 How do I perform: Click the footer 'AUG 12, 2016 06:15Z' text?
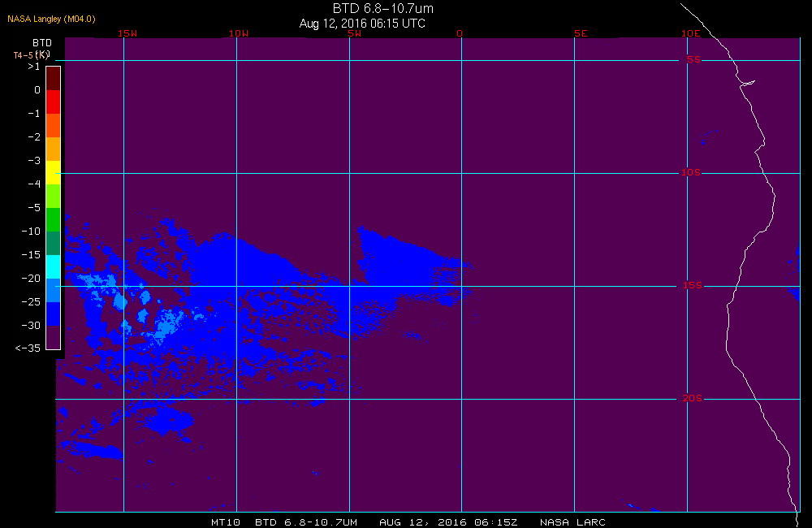click(448, 522)
